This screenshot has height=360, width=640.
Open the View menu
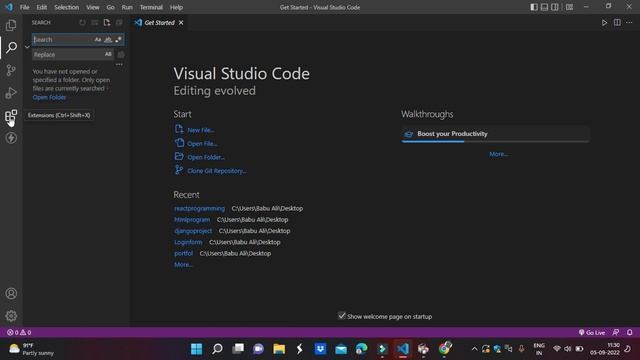[x=93, y=7]
